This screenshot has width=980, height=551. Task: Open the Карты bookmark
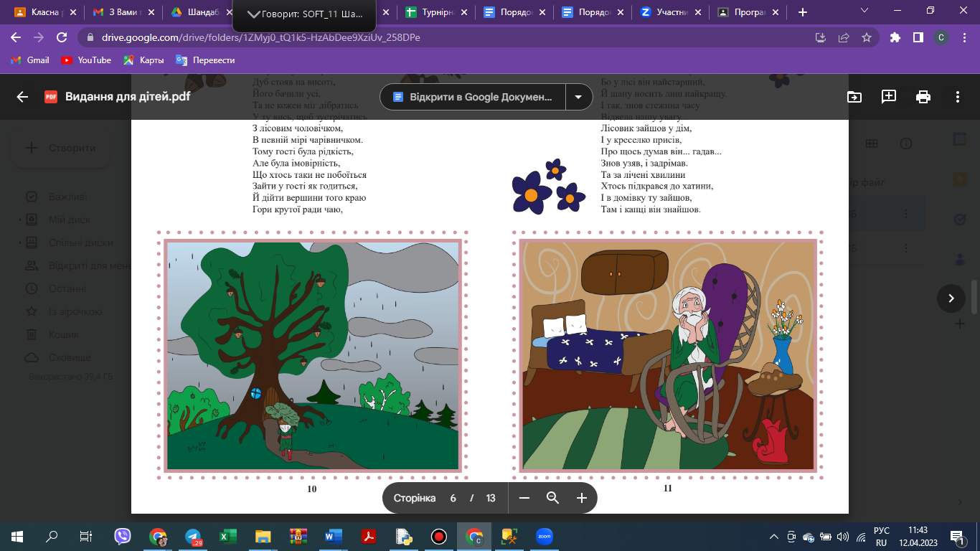(143, 60)
